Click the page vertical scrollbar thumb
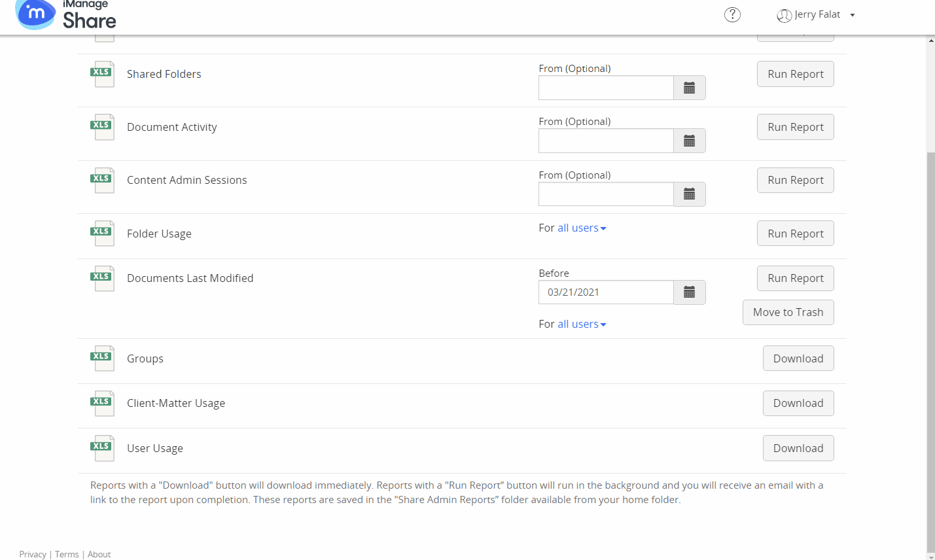Screen dimensions: 935x560 click(x=930, y=352)
